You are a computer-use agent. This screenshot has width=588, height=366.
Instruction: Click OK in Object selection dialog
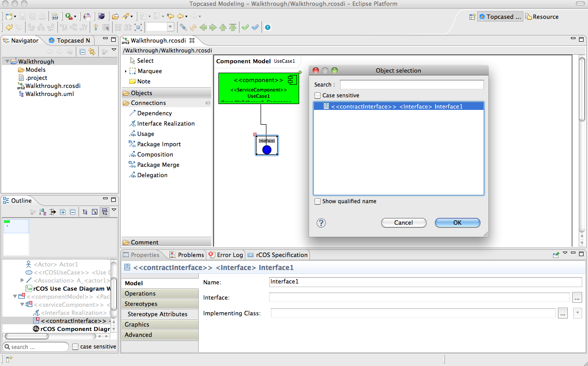(457, 222)
